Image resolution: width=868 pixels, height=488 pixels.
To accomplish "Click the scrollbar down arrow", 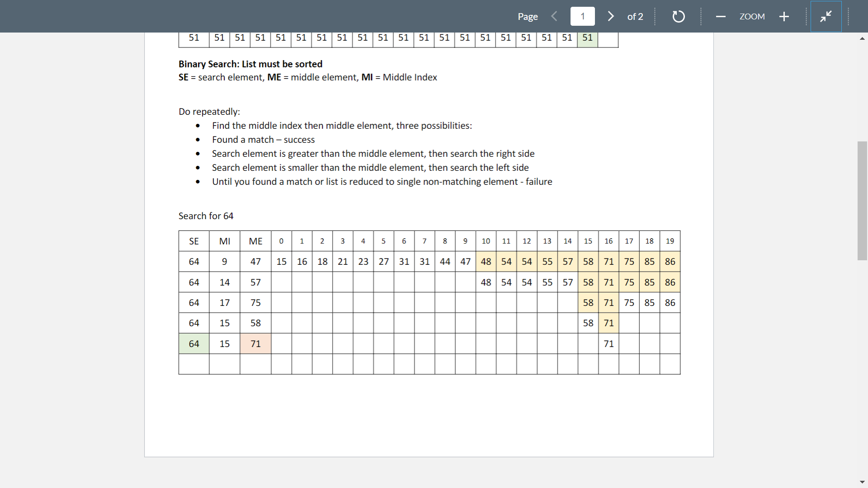I will tap(862, 482).
